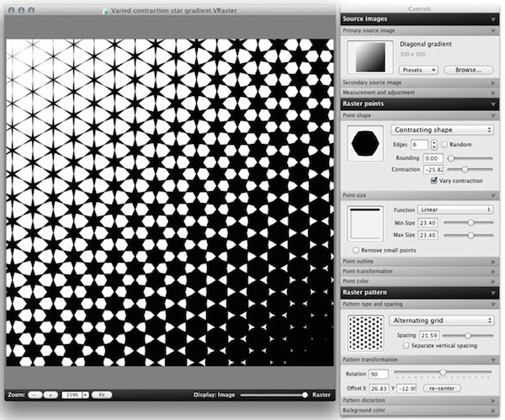The height and width of the screenshot is (420, 505).
Task: Open the Contracting shape dropdown
Action: [x=442, y=130]
